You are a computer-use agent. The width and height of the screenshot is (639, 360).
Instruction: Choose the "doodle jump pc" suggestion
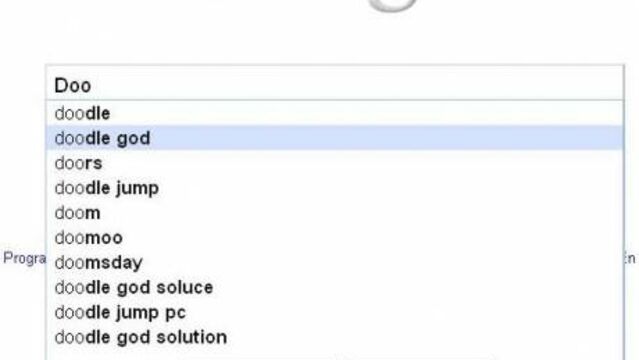334,312
